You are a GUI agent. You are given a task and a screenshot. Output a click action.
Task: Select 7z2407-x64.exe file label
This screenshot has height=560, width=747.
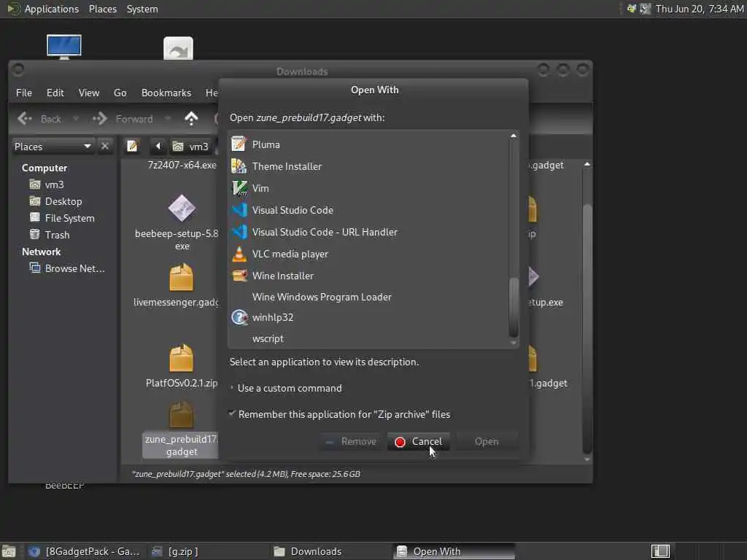[x=182, y=165]
